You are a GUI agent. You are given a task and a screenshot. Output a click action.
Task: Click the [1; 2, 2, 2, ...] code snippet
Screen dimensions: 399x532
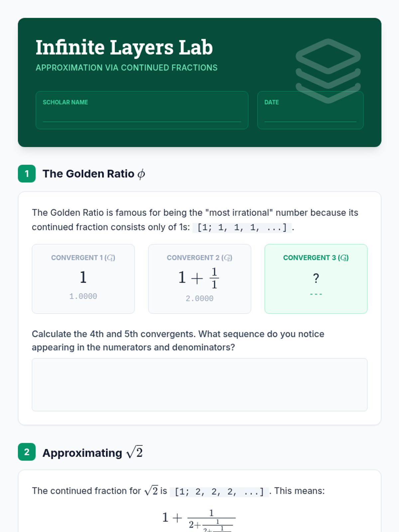point(219,491)
